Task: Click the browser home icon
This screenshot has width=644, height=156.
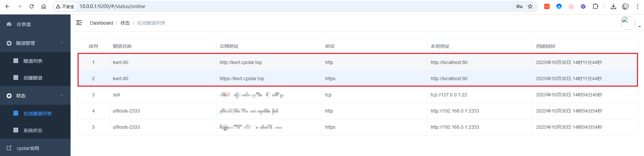Action: 44,6
